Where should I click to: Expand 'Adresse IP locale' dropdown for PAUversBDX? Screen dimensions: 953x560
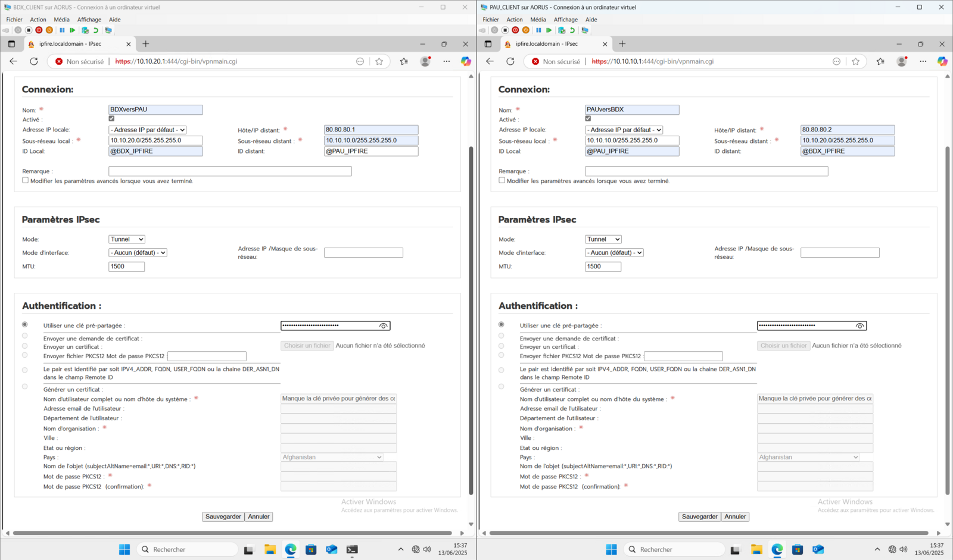click(x=624, y=130)
